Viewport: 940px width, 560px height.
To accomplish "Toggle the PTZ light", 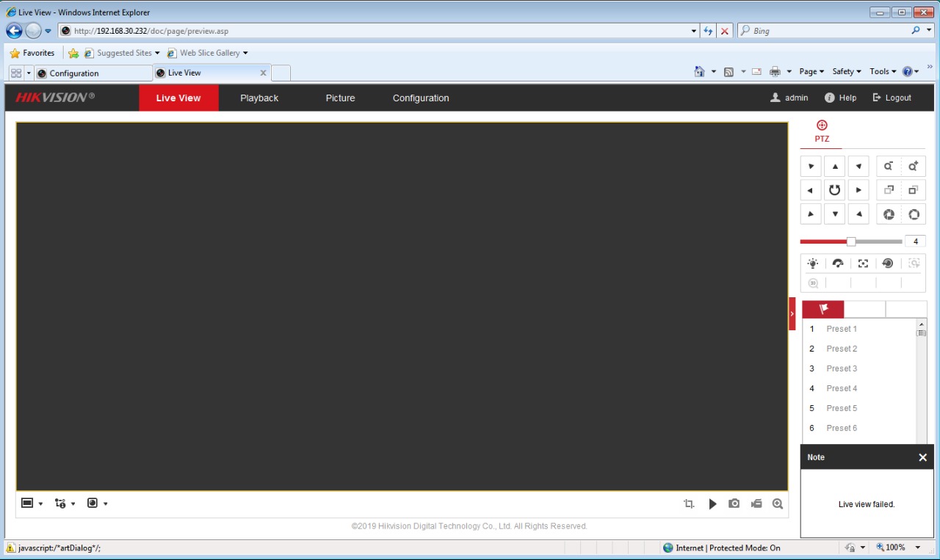I will [813, 263].
